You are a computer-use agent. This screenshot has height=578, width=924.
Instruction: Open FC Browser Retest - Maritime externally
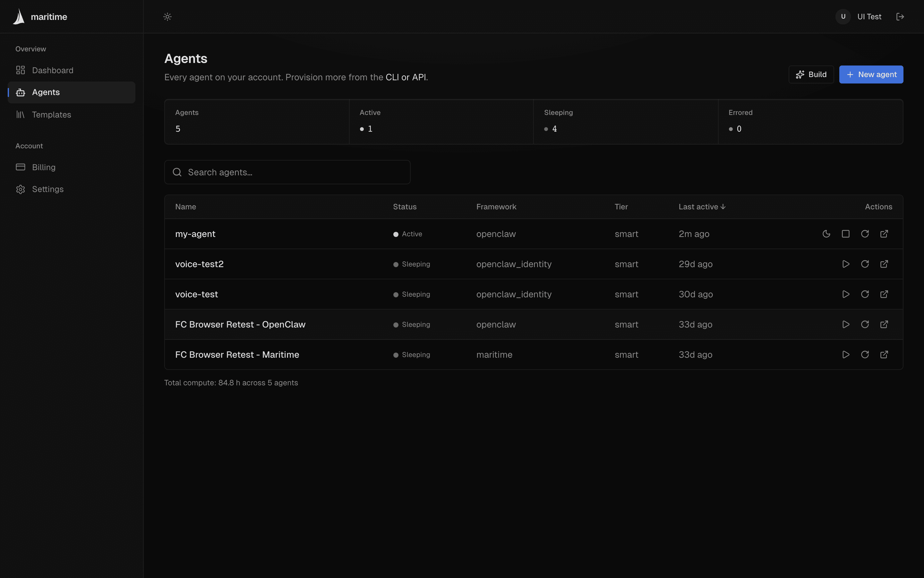tap(884, 355)
